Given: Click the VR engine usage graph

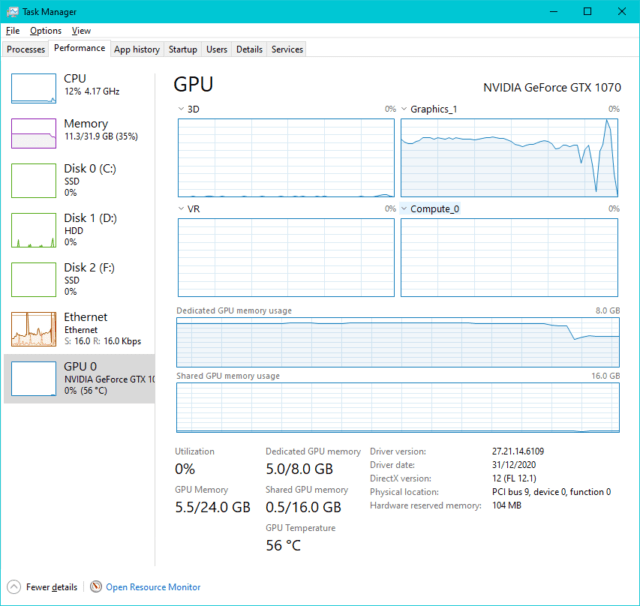Looking at the screenshot, I should (x=286, y=257).
